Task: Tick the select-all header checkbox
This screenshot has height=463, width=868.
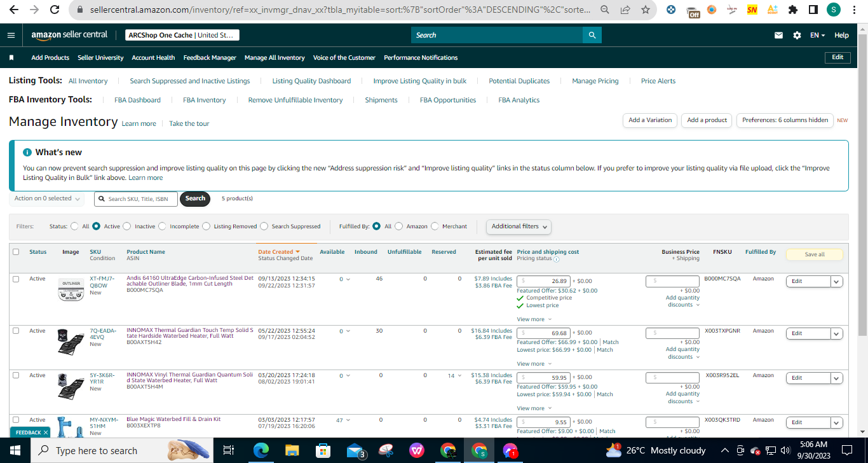Action: click(x=16, y=252)
